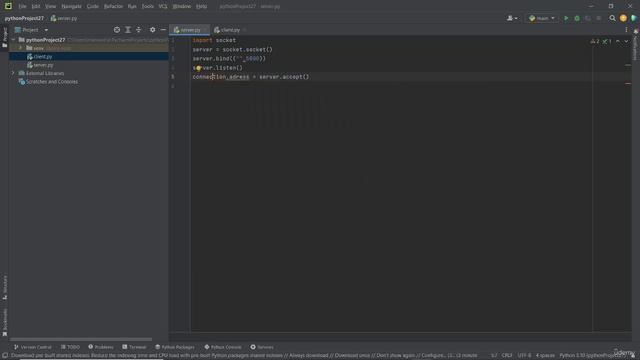Click the Code With Me icon

(x=633, y=18)
